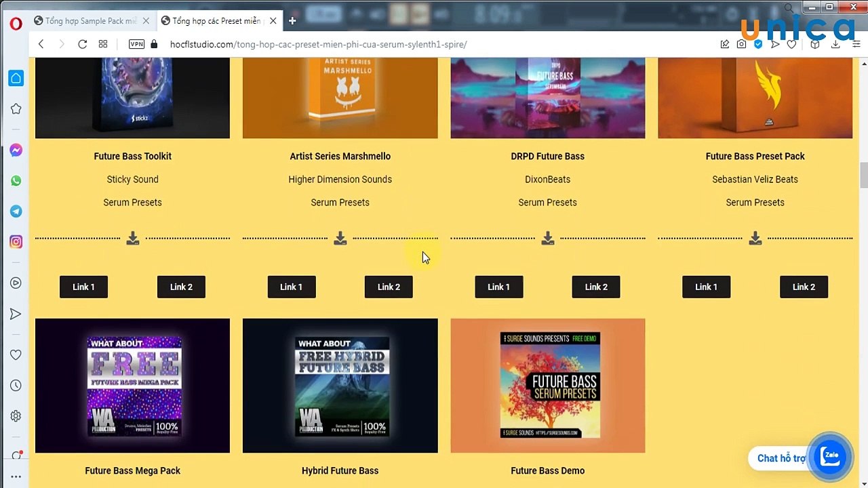Open History clock in the sidebar
Screen dimensions: 868x488
(x=16, y=386)
